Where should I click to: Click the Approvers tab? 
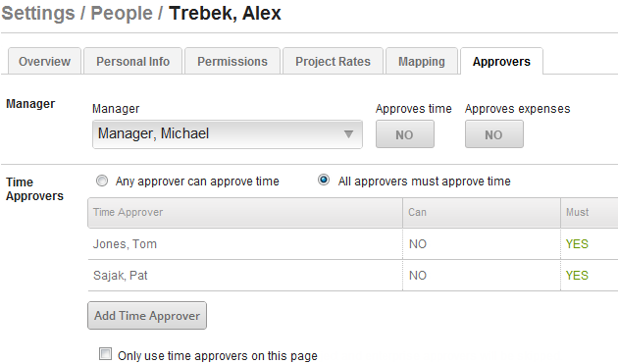click(501, 61)
